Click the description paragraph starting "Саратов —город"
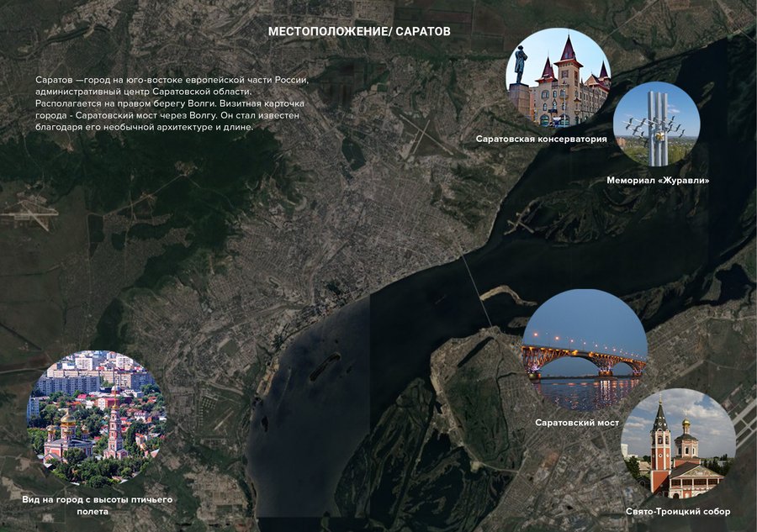 click(172, 103)
